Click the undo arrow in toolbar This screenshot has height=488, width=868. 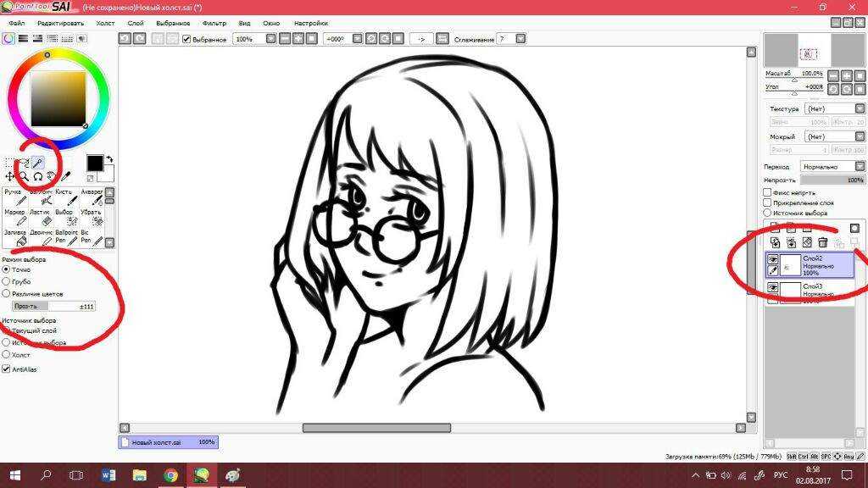tap(125, 39)
